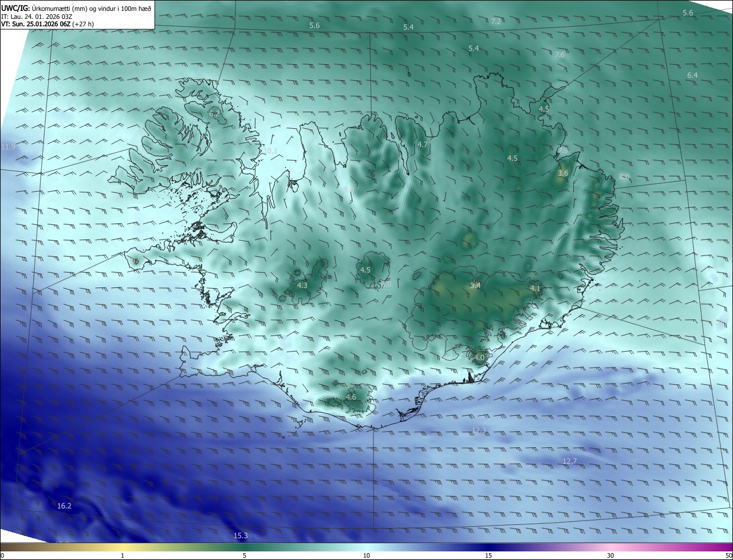This screenshot has height=560, width=733.
Task: Click the 12.3 value label over the sea
Action: point(479,430)
